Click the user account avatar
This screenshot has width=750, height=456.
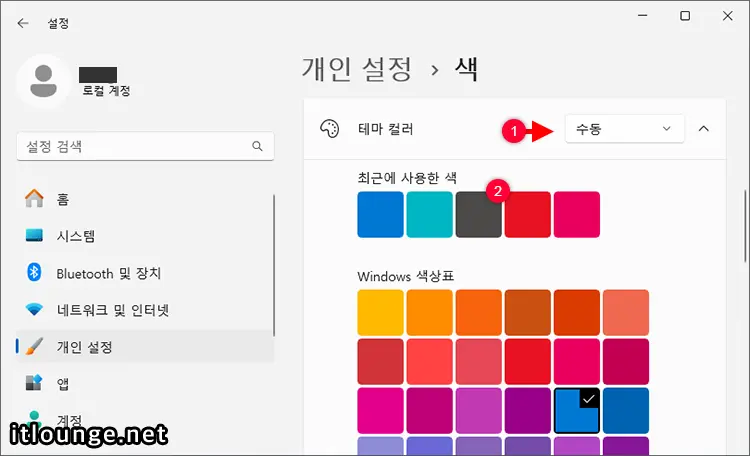pos(44,81)
